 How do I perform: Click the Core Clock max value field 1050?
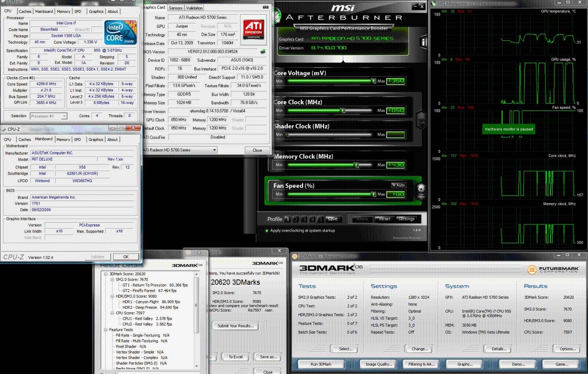(396, 111)
